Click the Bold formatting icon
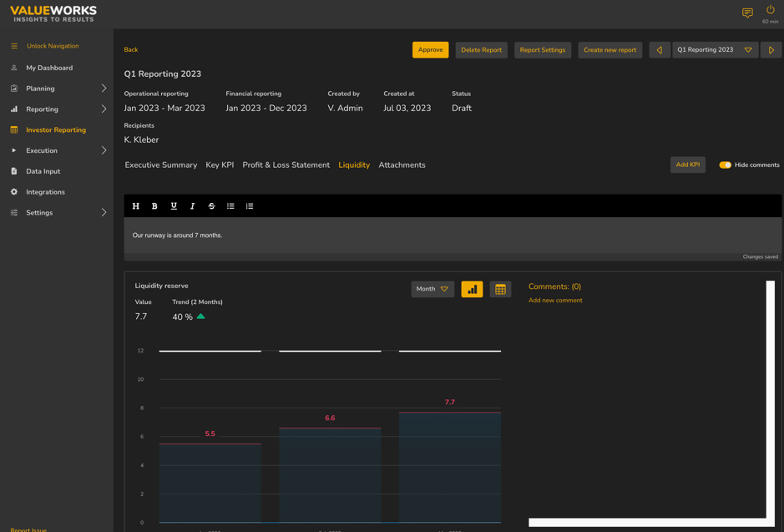This screenshot has height=532, width=784. click(x=154, y=206)
